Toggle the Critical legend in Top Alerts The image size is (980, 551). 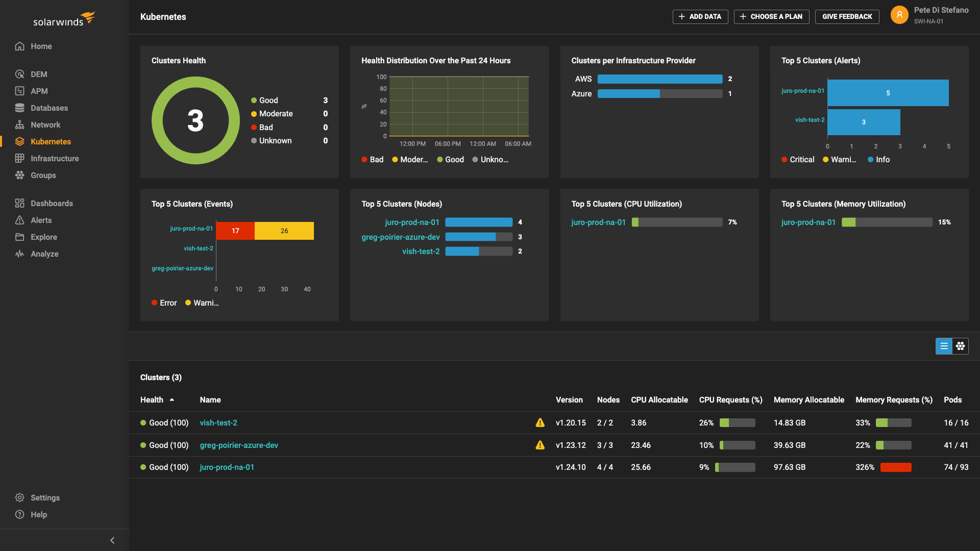tap(798, 160)
